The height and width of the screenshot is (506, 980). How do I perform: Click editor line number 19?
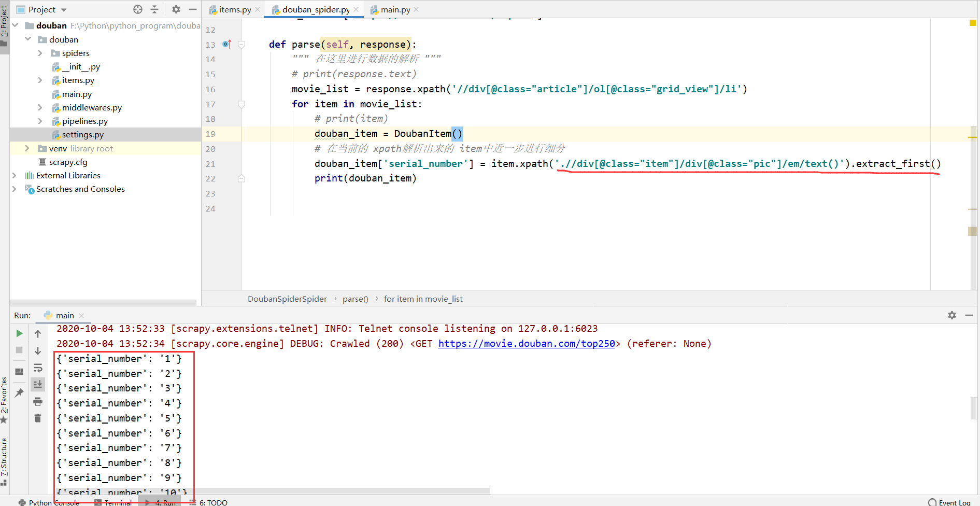(x=210, y=134)
